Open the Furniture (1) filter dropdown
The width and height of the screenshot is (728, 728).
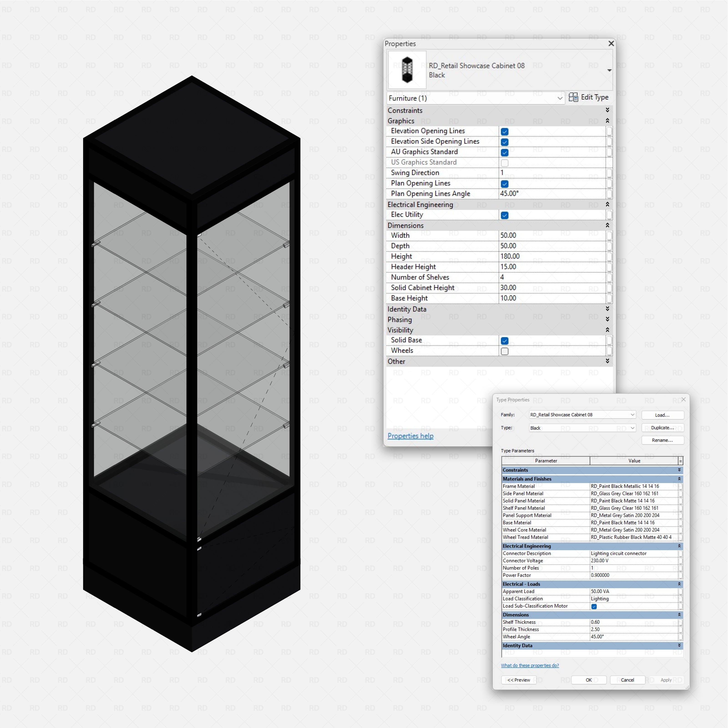point(475,98)
